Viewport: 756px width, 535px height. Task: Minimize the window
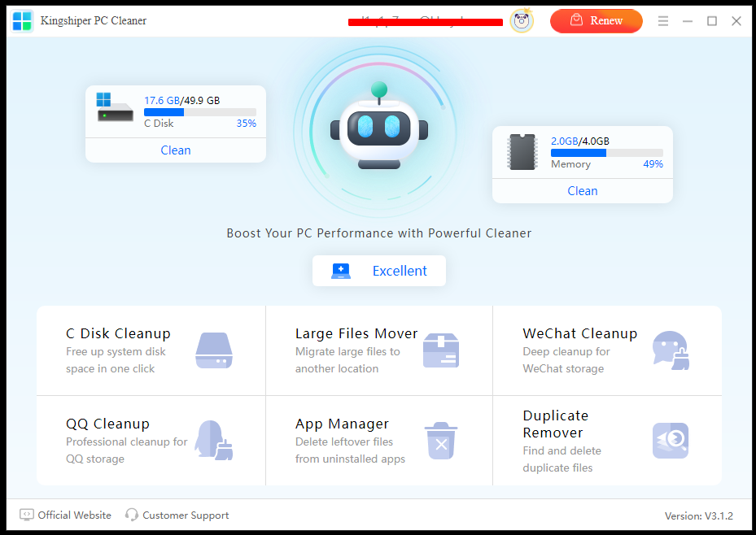pos(688,20)
